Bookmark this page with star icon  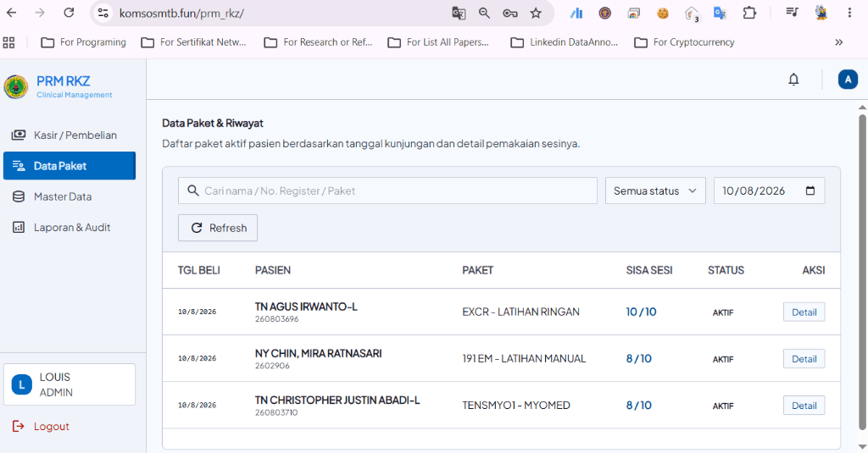click(536, 14)
